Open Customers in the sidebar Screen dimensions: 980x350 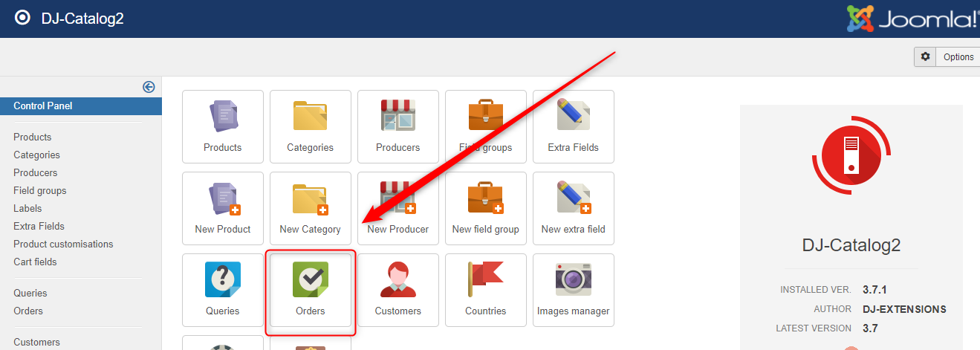(x=37, y=342)
